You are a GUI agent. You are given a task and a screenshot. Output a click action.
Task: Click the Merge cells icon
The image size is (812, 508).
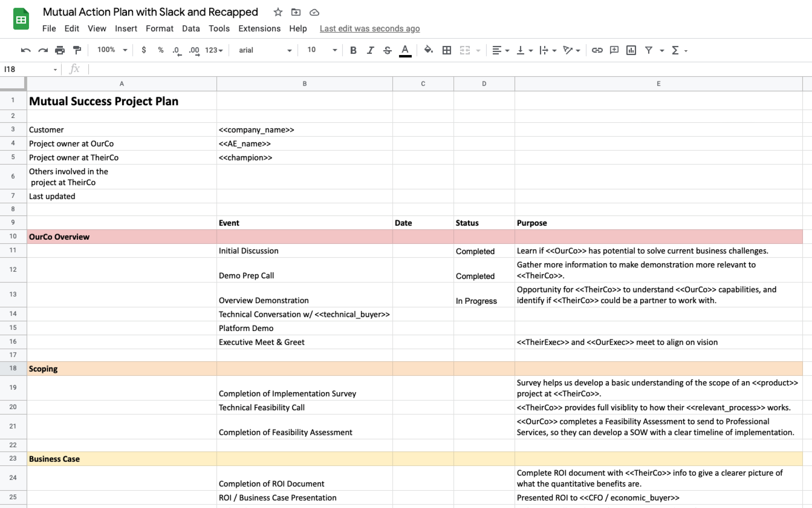[x=465, y=51]
